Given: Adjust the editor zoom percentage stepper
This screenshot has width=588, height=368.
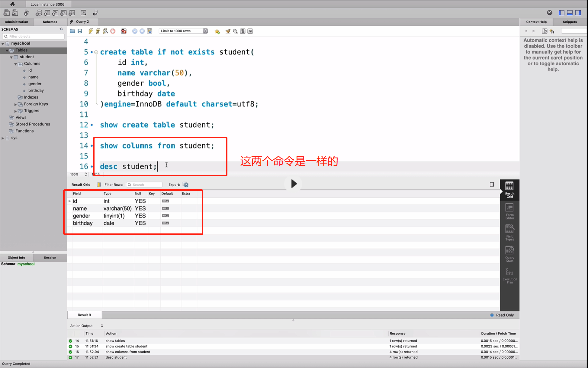Looking at the screenshot, I should point(86,174).
